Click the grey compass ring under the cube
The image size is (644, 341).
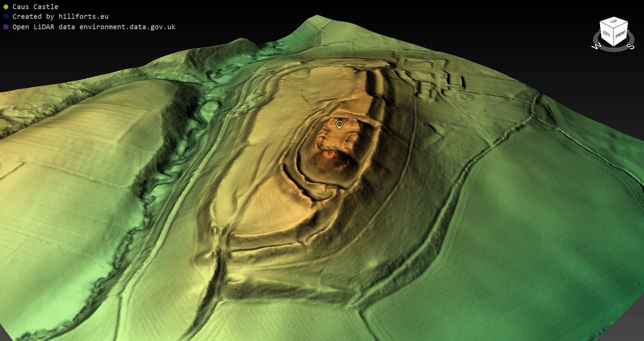[x=613, y=49]
